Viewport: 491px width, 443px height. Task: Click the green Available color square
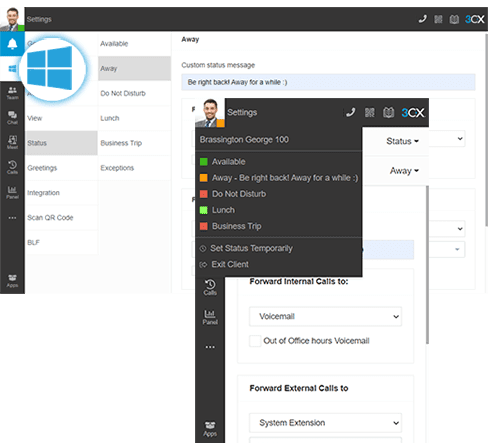point(204,162)
